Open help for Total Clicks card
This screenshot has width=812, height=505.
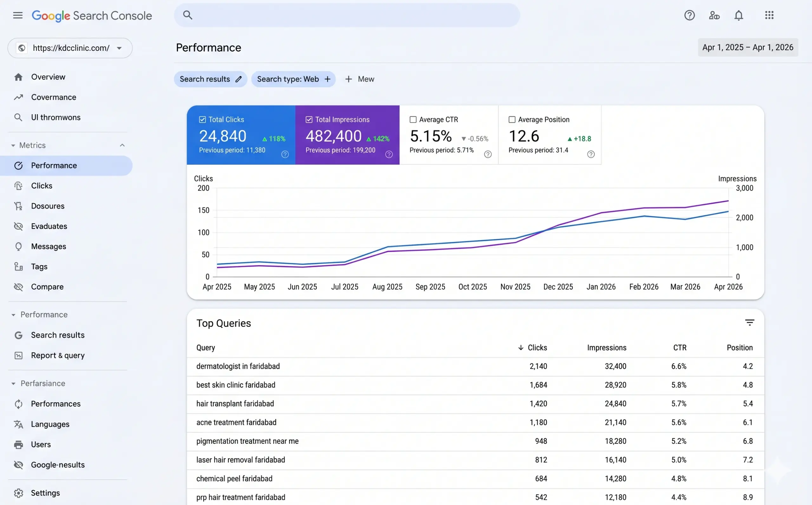click(x=285, y=154)
